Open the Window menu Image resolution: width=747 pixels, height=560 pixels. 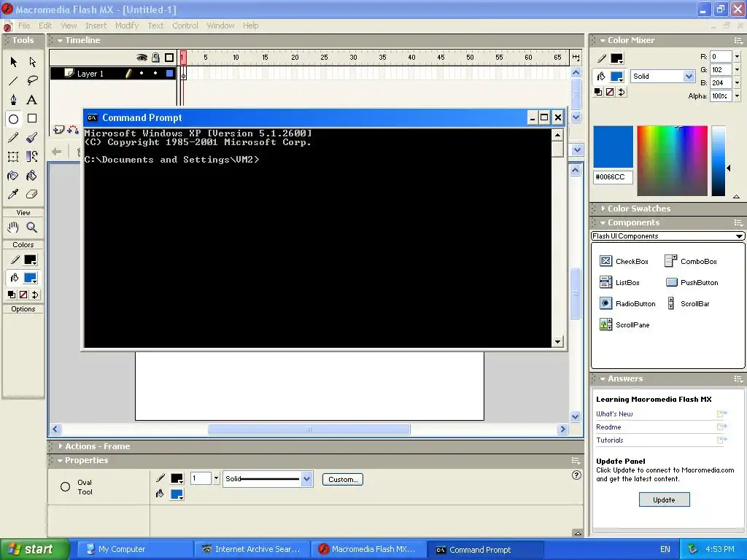coord(220,26)
